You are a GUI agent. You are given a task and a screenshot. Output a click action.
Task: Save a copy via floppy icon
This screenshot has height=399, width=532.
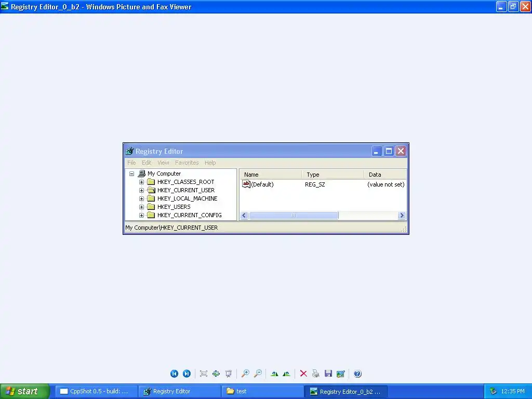tap(328, 374)
